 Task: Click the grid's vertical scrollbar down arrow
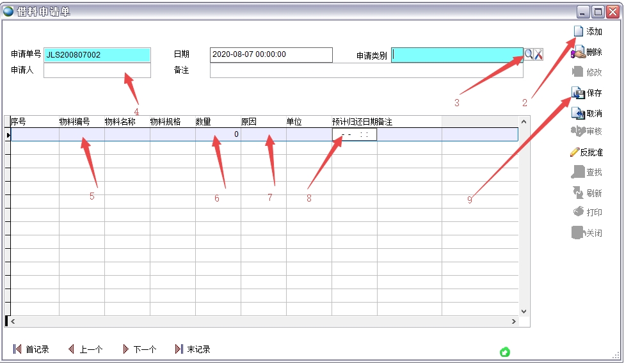(524, 311)
